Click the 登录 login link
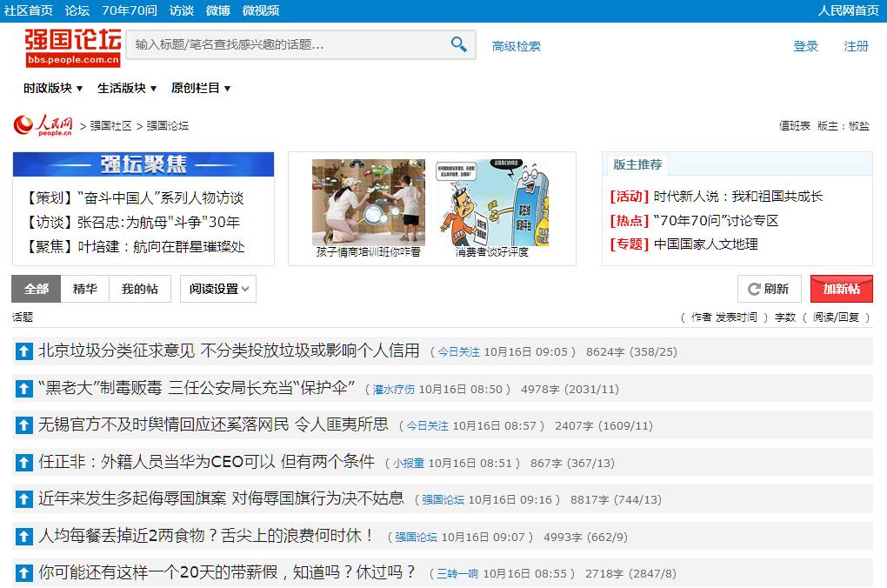This screenshot has width=887, height=588. (x=805, y=46)
